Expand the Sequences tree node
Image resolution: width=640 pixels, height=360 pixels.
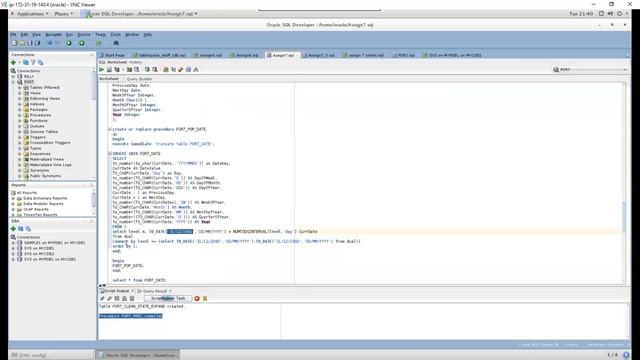(x=20, y=154)
